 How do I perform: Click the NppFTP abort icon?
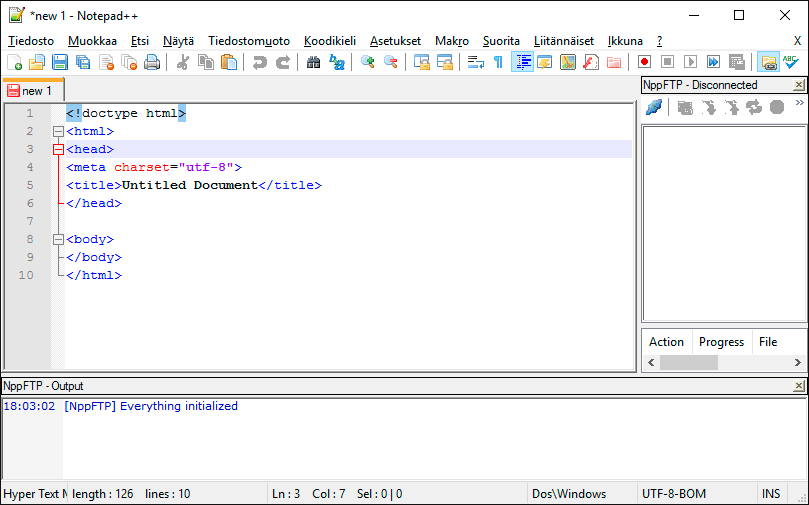777,107
